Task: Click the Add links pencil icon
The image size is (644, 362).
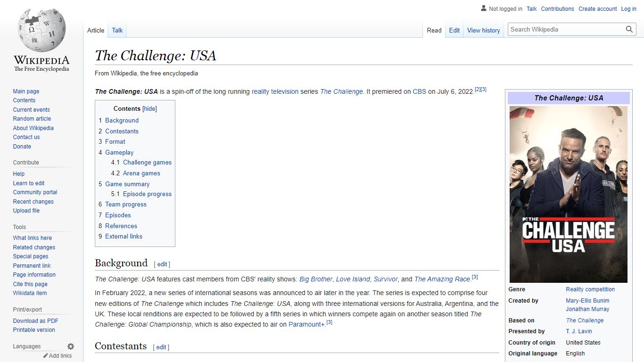Action: pyautogui.click(x=46, y=356)
